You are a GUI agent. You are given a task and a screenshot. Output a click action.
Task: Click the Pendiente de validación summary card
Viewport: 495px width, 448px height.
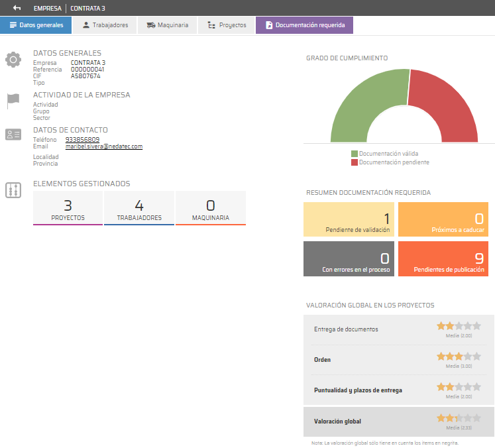click(349, 219)
